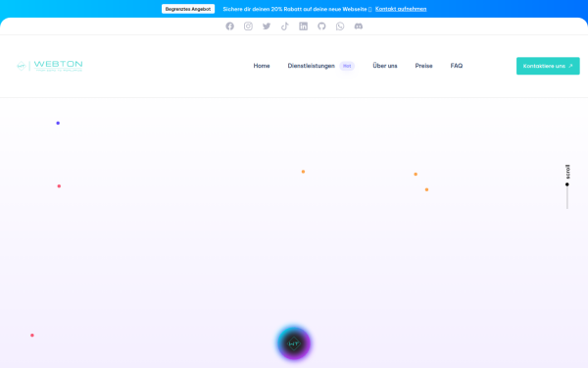Open the FAQ menu item
The width and height of the screenshot is (588, 368).
click(x=457, y=66)
